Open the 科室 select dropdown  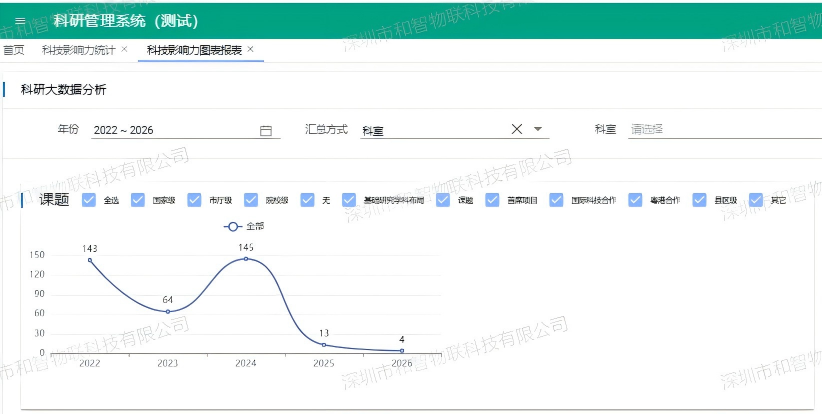pos(725,129)
